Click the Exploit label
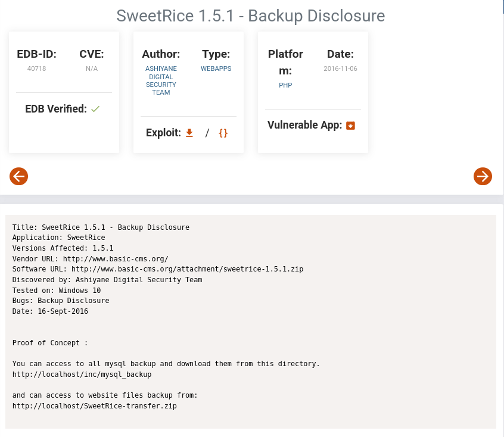This screenshot has height=437, width=504. pos(163,133)
